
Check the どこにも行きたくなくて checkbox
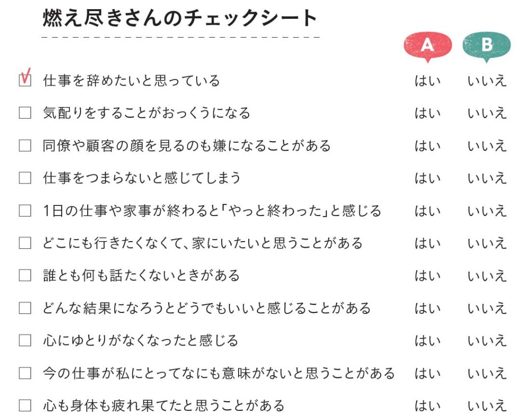[25, 243]
